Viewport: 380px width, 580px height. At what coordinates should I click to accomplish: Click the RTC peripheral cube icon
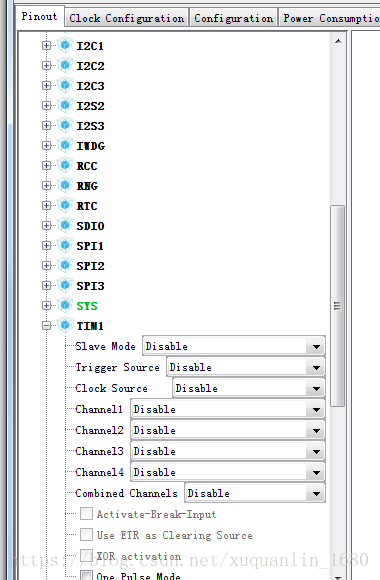65,205
